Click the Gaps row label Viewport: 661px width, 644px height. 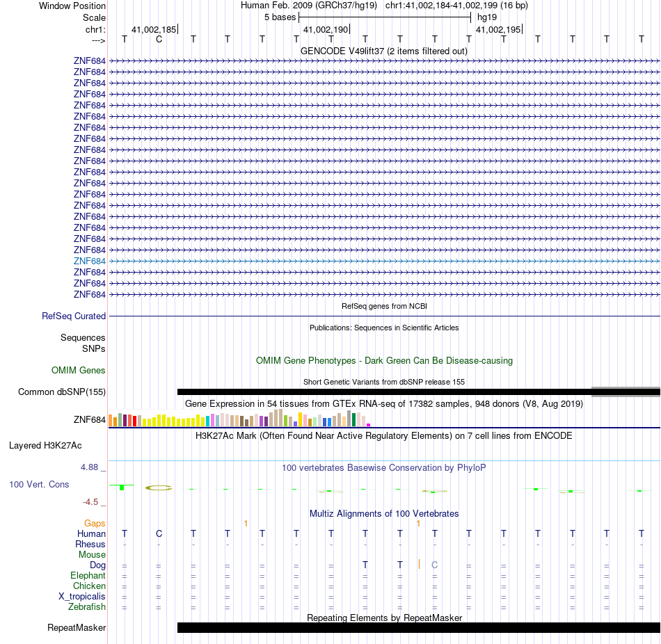tap(95, 524)
